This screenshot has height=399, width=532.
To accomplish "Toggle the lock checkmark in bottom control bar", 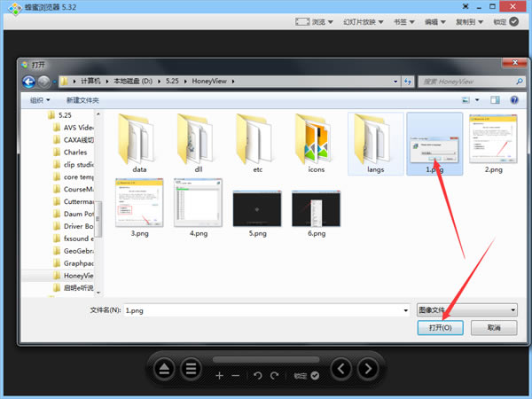I will [315, 376].
